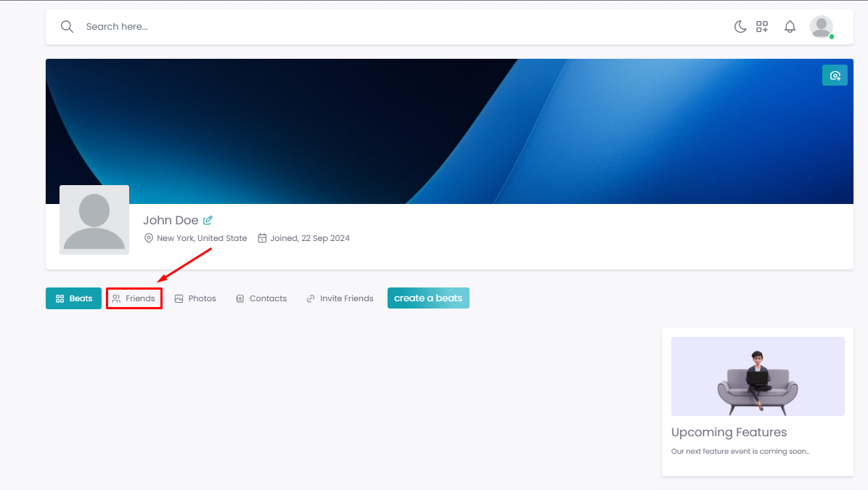Click the search magnifier icon
The image size is (868, 490).
[x=67, y=27]
